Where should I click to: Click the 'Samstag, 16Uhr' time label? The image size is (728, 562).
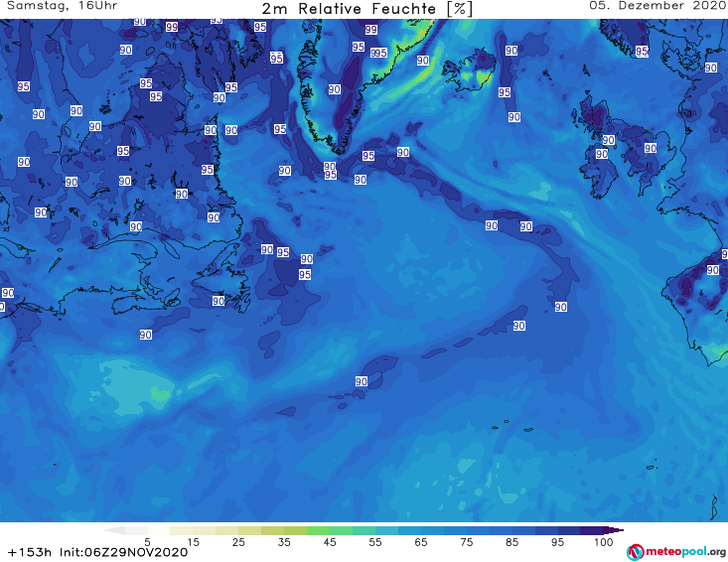63,6
